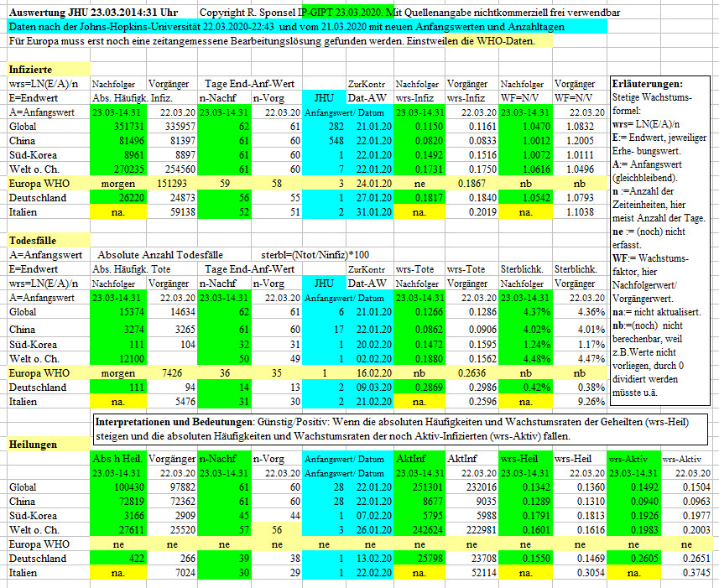Click the 'Erläuterungen:' heading in the side box

[x=647, y=84]
